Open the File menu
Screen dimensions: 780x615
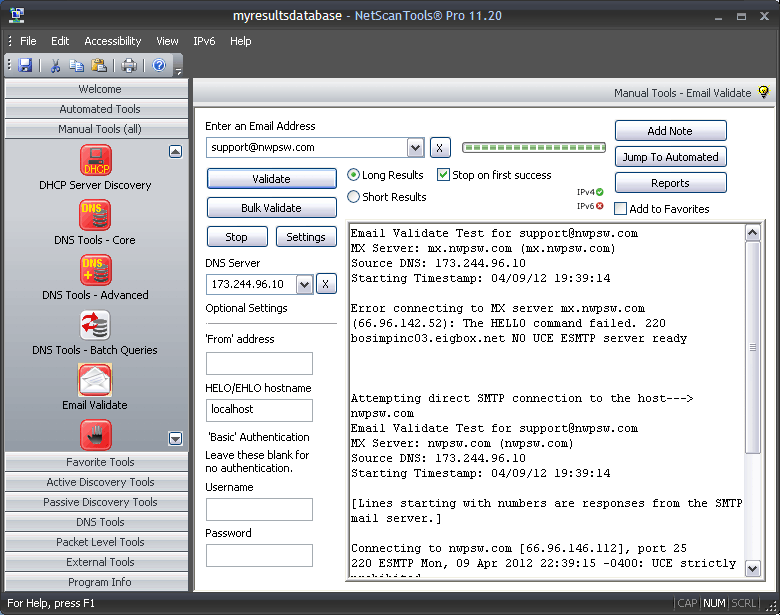click(28, 41)
